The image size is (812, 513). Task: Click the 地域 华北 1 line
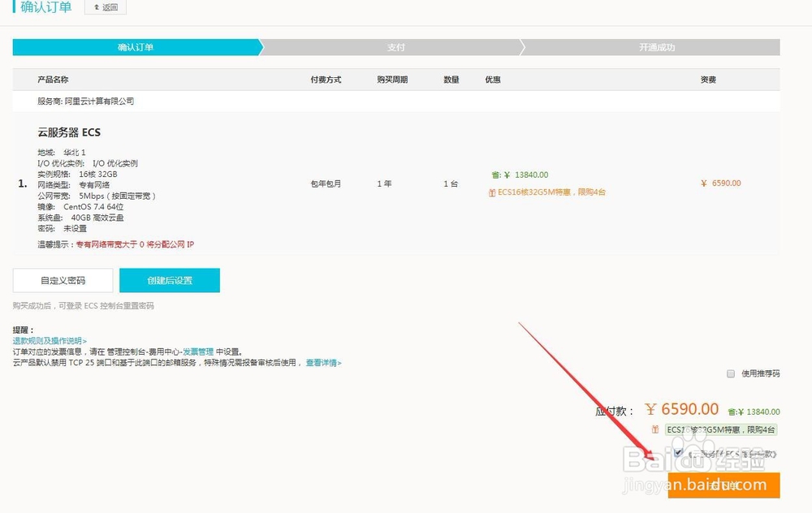(62, 152)
